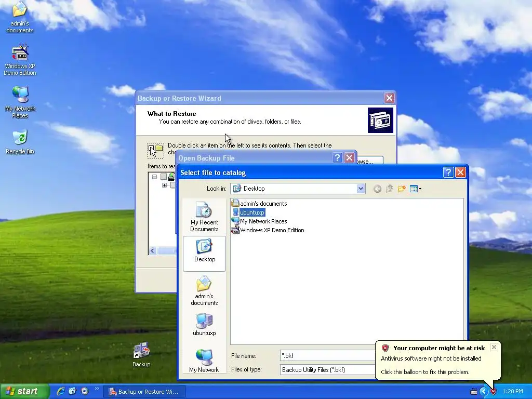Select admin's documents in places bar
The height and width of the screenshot is (399, 532).
(x=204, y=291)
